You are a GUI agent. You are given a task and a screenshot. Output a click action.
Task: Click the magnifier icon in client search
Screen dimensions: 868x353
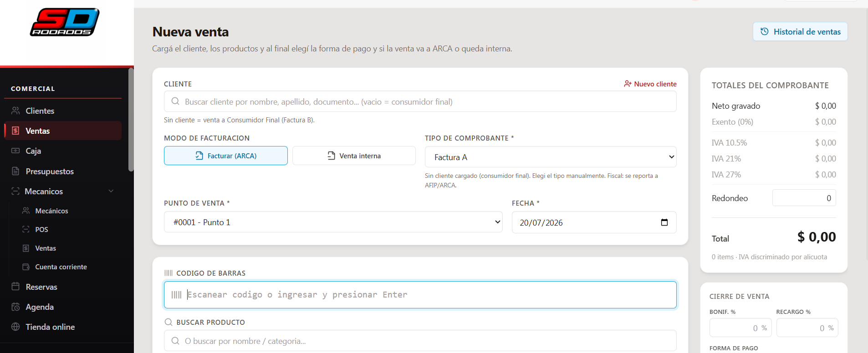[175, 101]
